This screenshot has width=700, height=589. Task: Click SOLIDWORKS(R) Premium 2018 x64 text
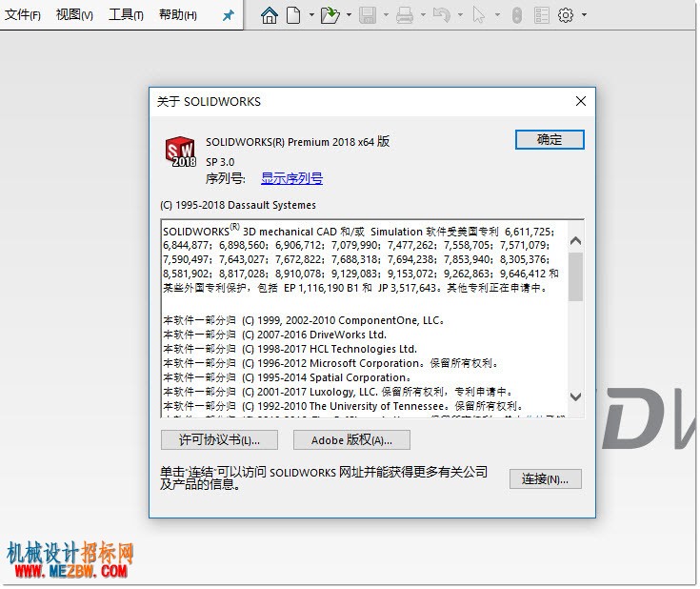click(x=297, y=142)
